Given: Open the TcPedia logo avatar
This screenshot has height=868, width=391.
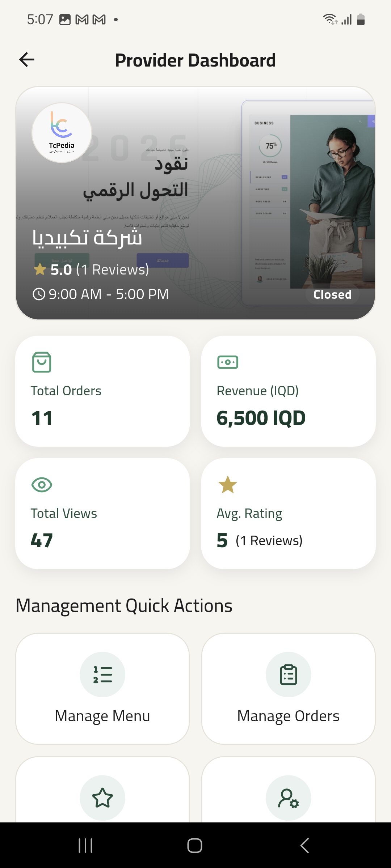Looking at the screenshot, I should tap(62, 133).
